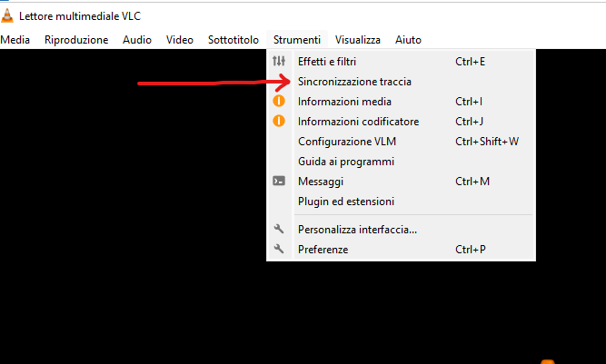This screenshot has width=606, height=364.
Task: Click the equalizer sliders icon beside Effetti e filtri
Action: click(x=279, y=61)
